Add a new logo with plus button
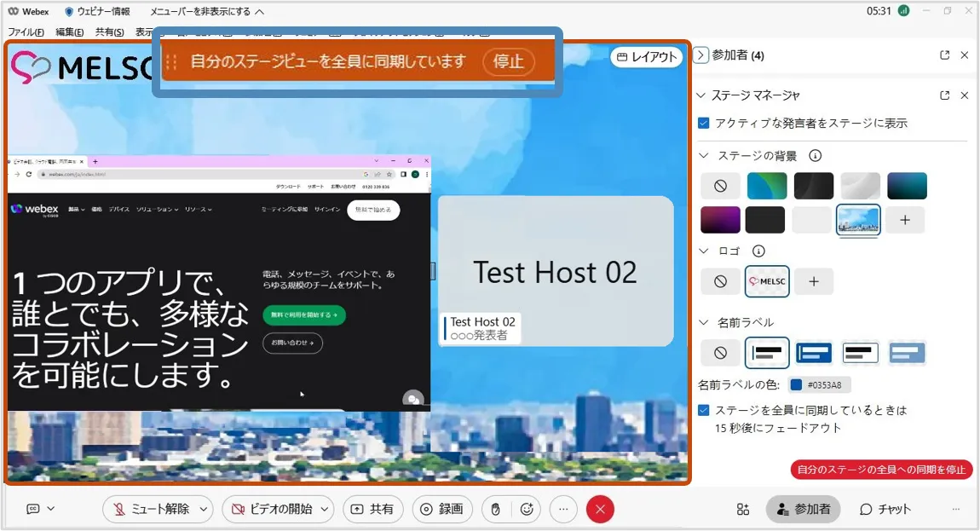 [814, 281]
